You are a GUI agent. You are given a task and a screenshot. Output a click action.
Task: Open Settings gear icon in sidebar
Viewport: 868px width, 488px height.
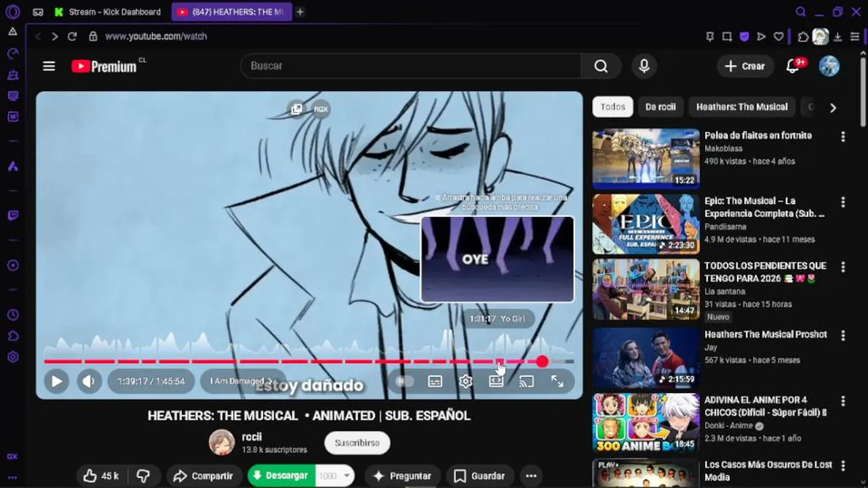pyautogui.click(x=12, y=357)
